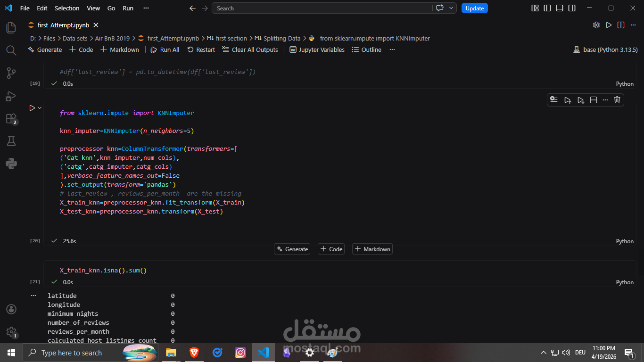Open the Go menu
Image resolution: width=644 pixels, height=362 pixels.
(x=111, y=8)
